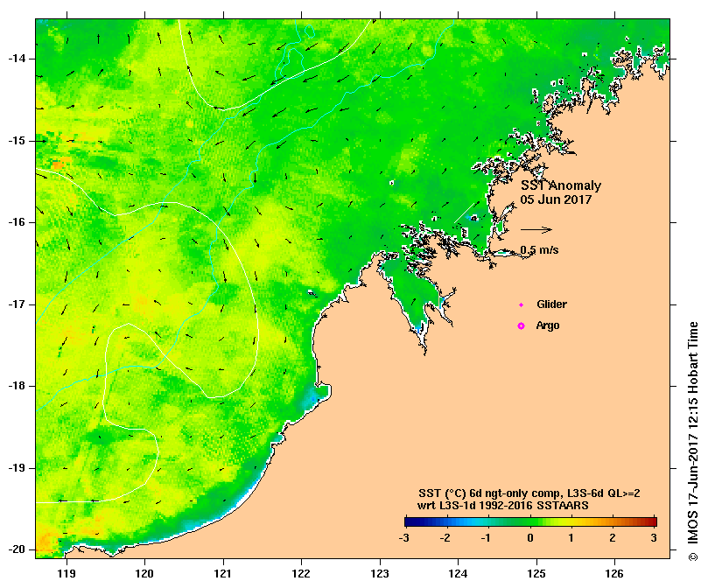The image size is (708, 588).
Task: Click the 'Glider' legend label
Action: pos(551,304)
